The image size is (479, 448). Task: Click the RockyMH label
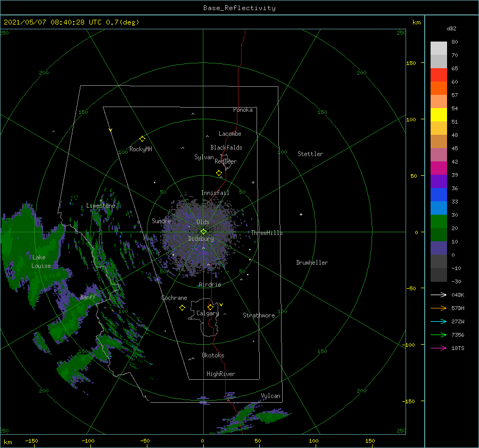point(141,149)
